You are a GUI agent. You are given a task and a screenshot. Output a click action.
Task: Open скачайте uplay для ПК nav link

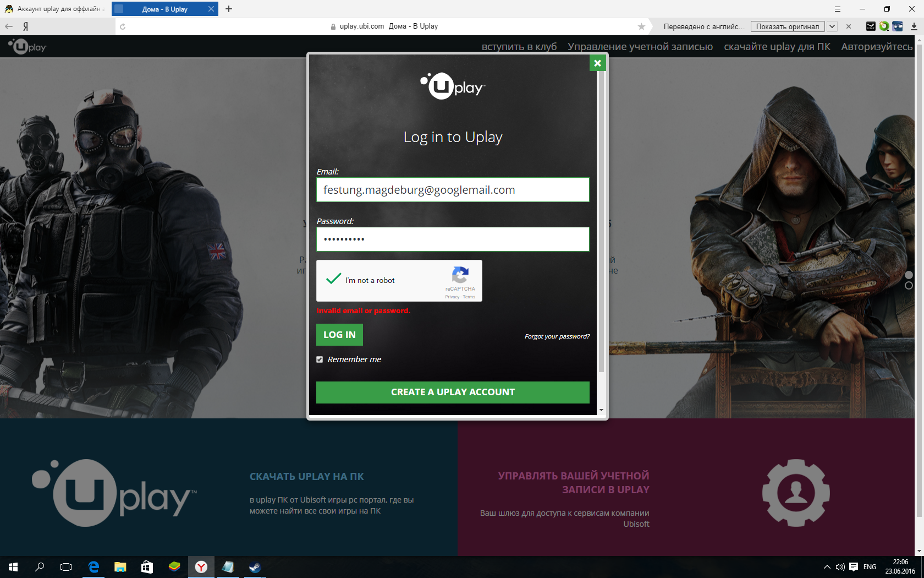(777, 47)
